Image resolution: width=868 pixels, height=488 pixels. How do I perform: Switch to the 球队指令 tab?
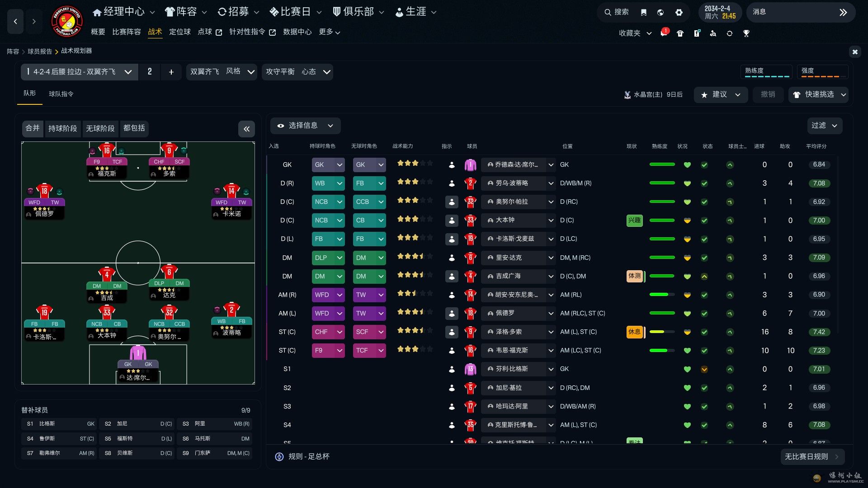(61, 94)
